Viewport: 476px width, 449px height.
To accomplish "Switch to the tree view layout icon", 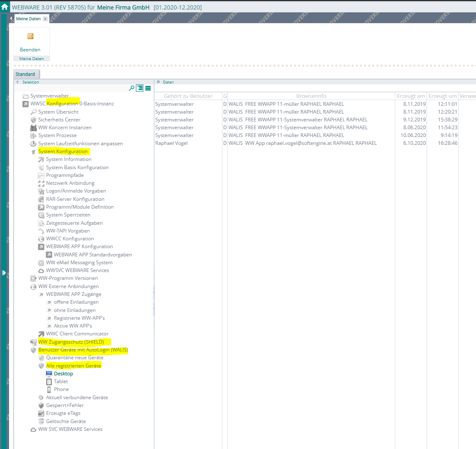I will tap(140, 88).
